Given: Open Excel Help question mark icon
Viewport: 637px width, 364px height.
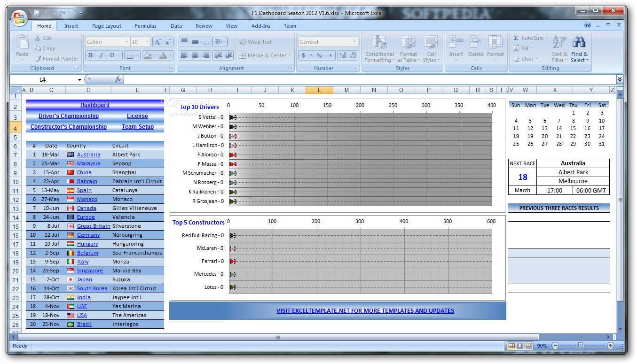Looking at the screenshot, I should click(588, 25).
